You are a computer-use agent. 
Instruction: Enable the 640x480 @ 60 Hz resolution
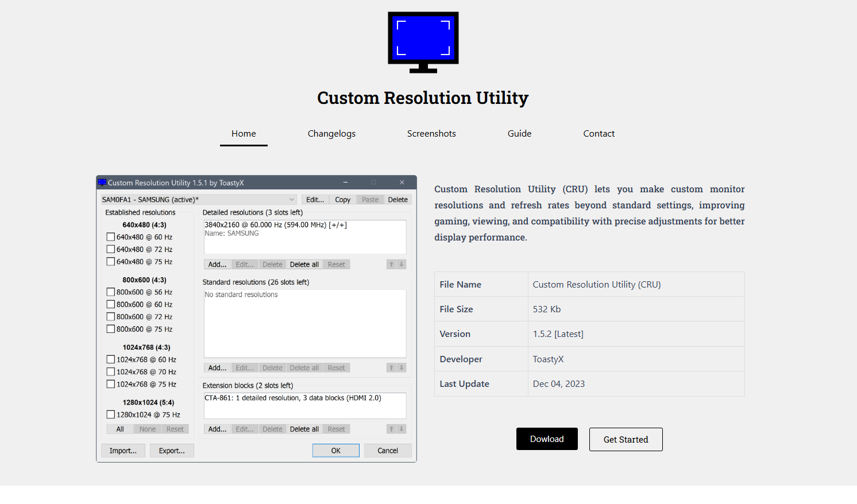point(110,237)
